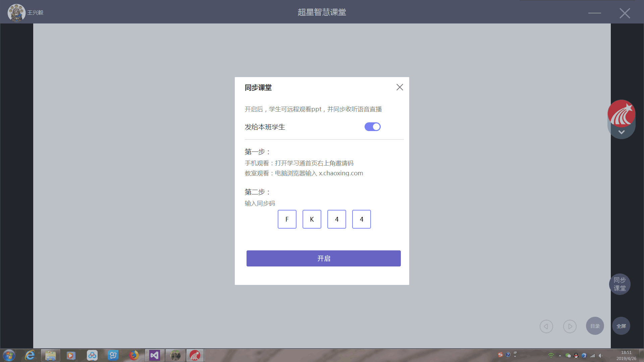Screen dimensions: 644x362
Task: Open the 目录 catalog button
Action: 595,326
